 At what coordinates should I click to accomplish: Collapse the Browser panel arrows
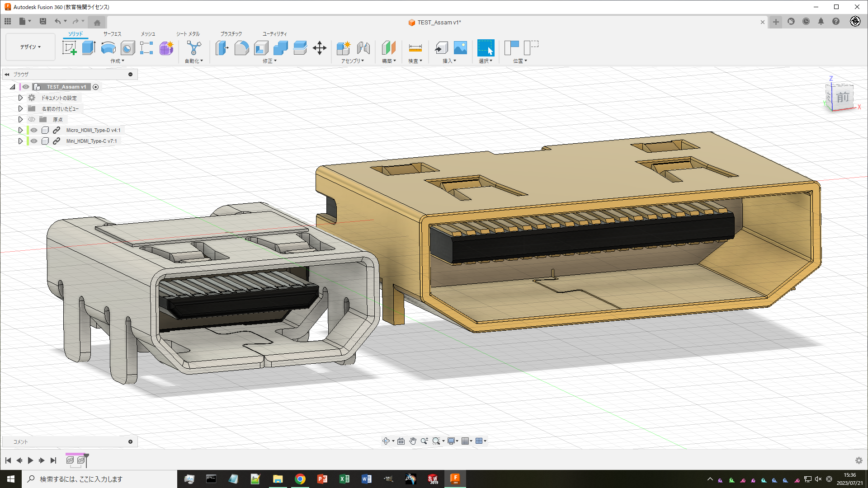coord(7,75)
